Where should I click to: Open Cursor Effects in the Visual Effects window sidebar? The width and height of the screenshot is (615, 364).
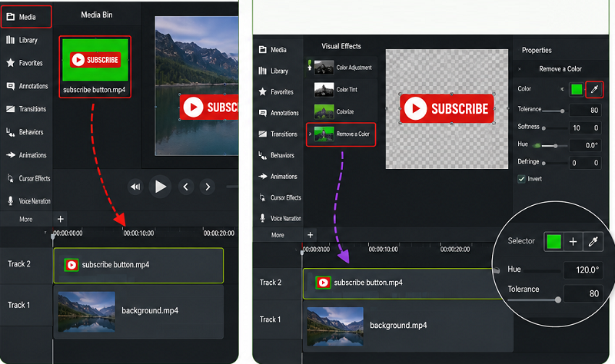[280, 197]
